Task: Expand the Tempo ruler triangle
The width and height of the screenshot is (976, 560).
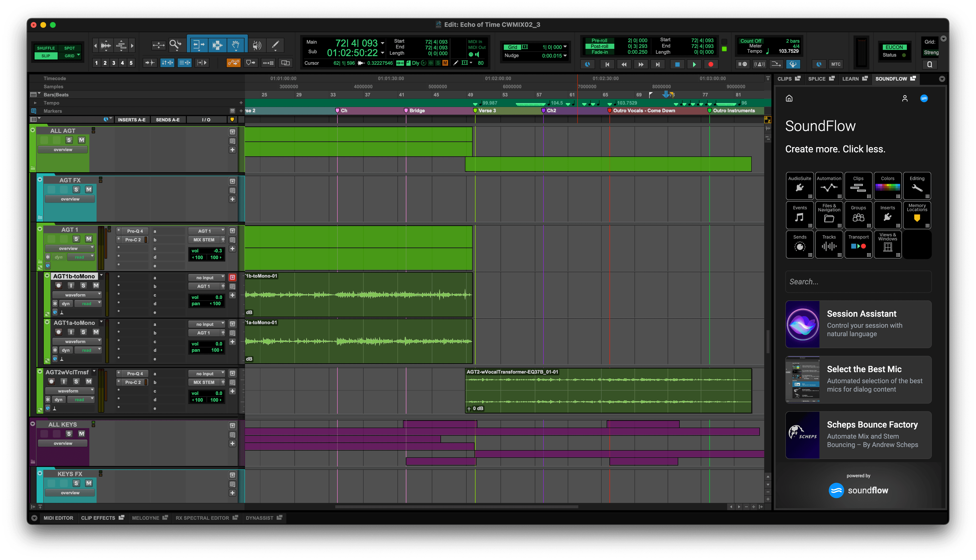Action: pos(35,103)
